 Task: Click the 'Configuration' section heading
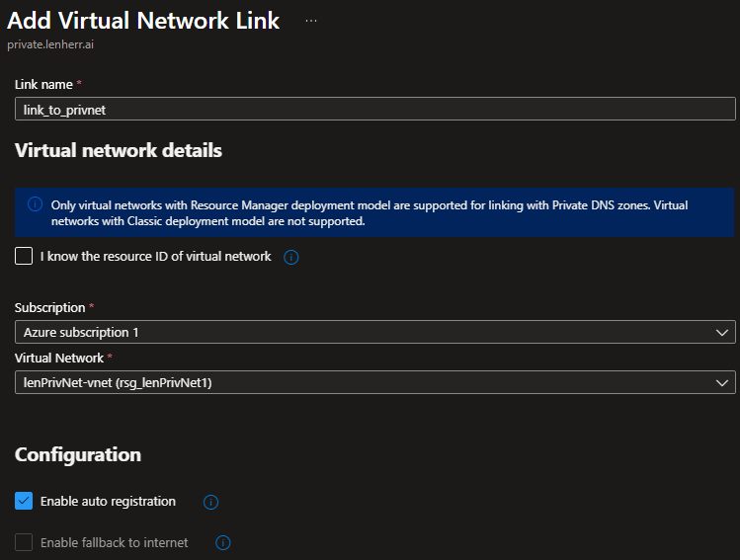[x=78, y=455]
